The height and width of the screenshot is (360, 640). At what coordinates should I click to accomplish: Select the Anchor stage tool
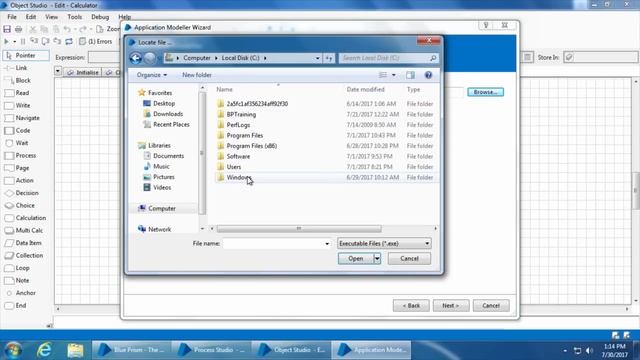coord(20,293)
